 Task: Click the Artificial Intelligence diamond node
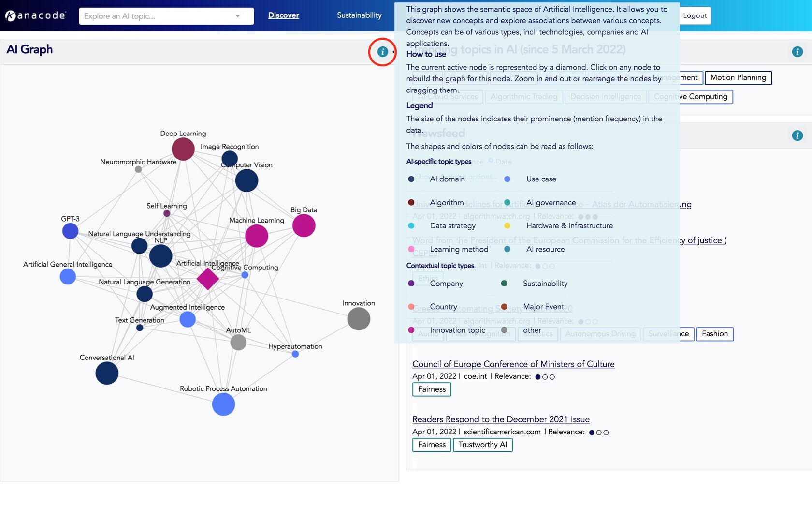pos(208,279)
